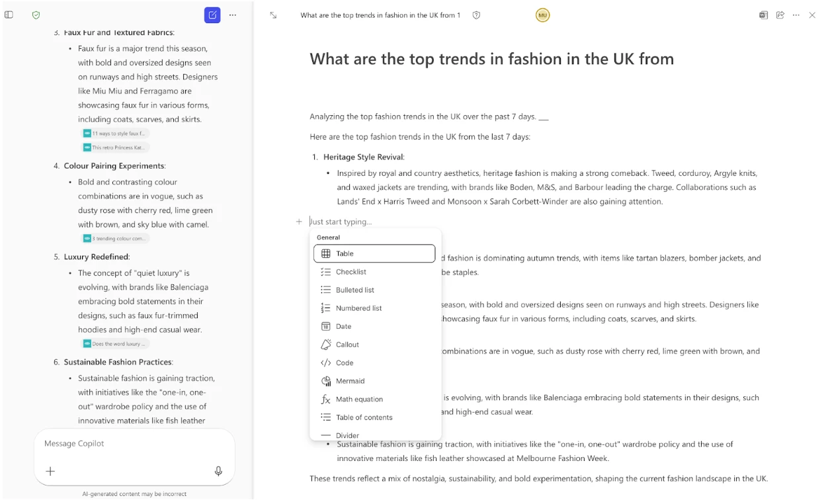Insert a Date from the menu

pyautogui.click(x=374, y=326)
